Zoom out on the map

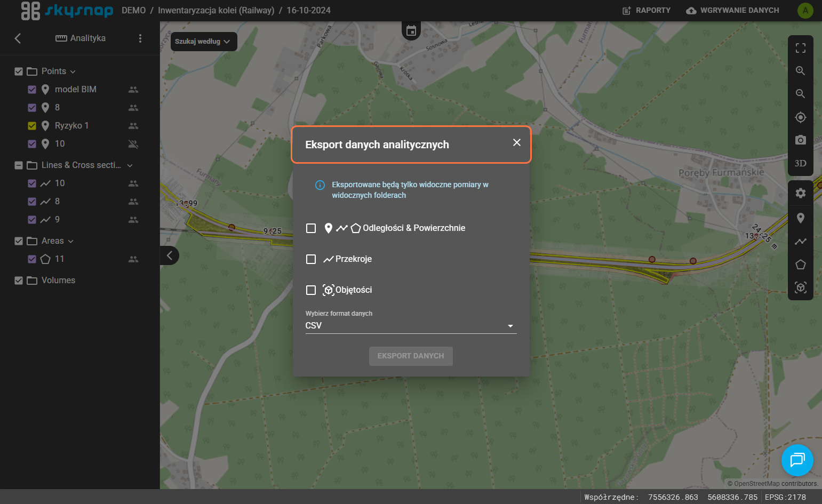[x=800, y=94]
